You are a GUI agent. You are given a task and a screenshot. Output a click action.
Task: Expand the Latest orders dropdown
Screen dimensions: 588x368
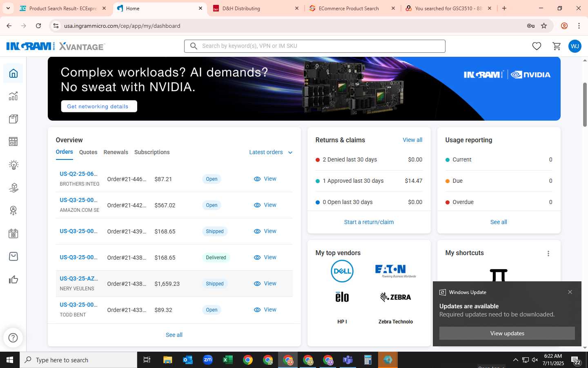point(271,152)
